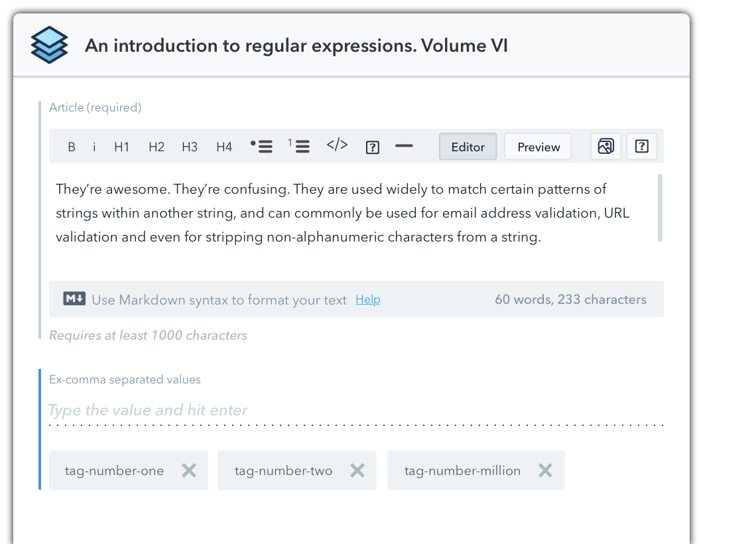Viewport: 756px width, 544px height.
Task: Switch to the Editor tab
Action: [468, 147]
